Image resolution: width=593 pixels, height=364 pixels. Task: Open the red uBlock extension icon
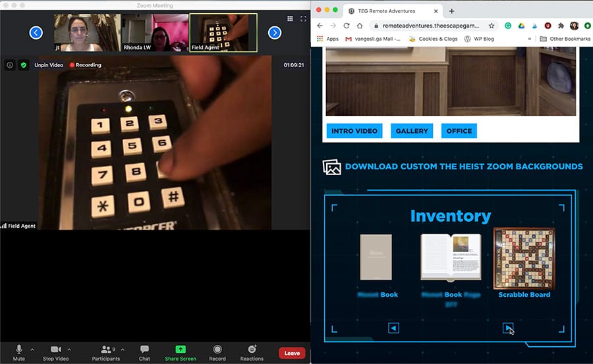point(548,26)
